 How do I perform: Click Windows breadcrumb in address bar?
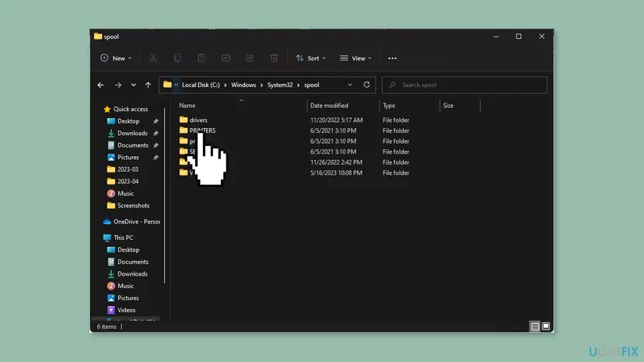pyautogui.click(x=243, y=85)
